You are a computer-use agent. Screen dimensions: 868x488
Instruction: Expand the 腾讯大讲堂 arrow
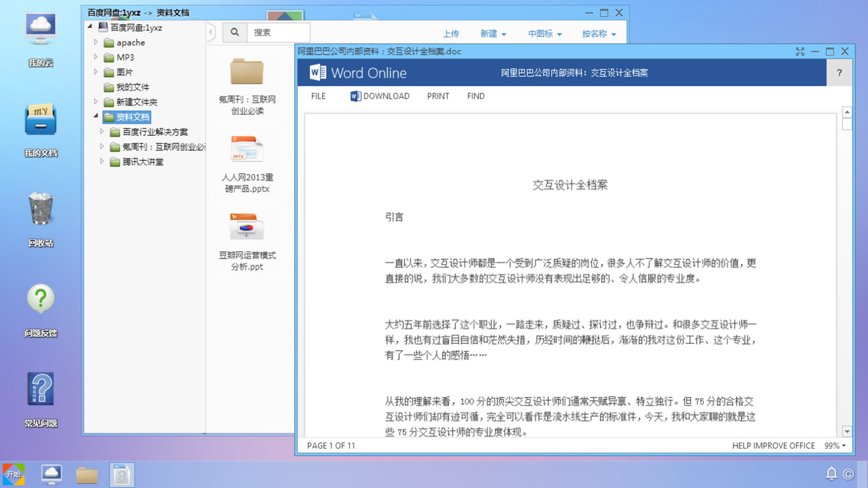coord(102,161)
